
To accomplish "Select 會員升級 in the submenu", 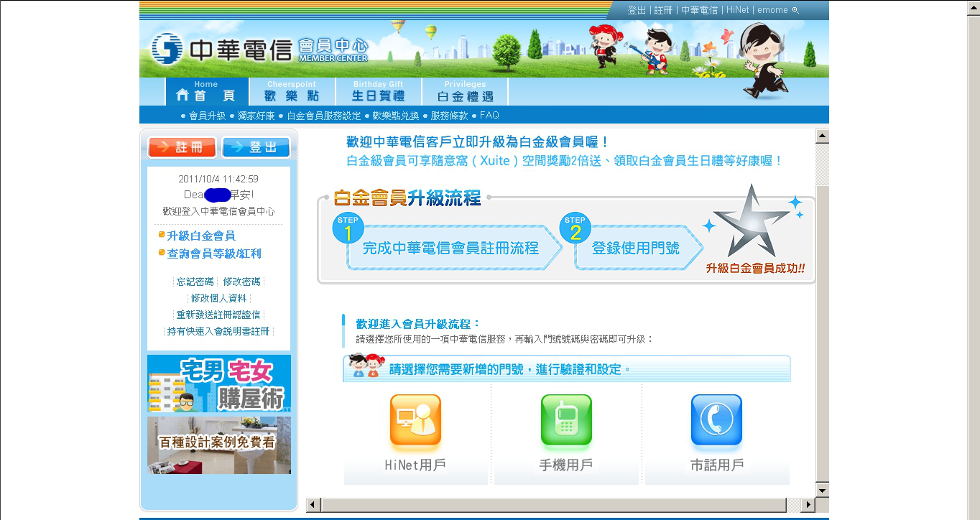I will tap(207, 116).
